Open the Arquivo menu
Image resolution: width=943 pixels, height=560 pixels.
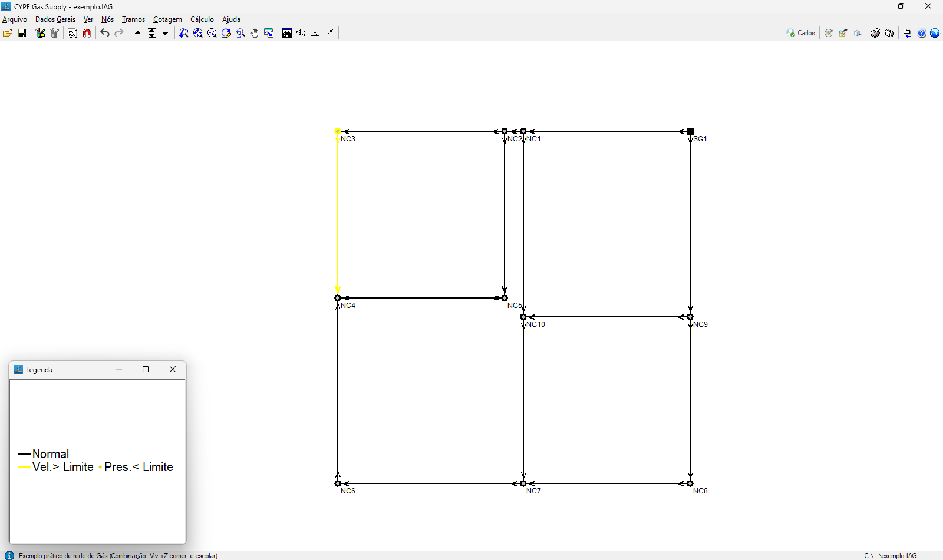[x=15, y=19]
